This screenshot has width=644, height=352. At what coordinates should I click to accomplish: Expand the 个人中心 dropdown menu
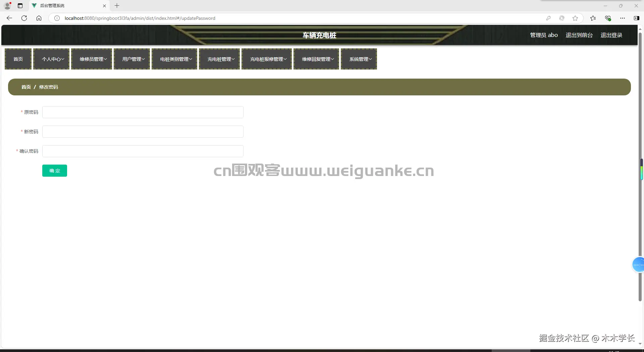pos(51,59)
